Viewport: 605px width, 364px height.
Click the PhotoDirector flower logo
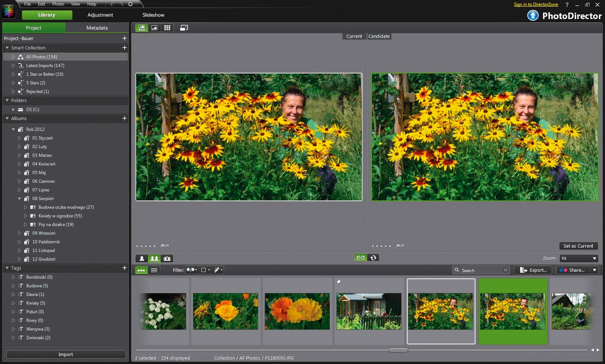coord(9,11)
